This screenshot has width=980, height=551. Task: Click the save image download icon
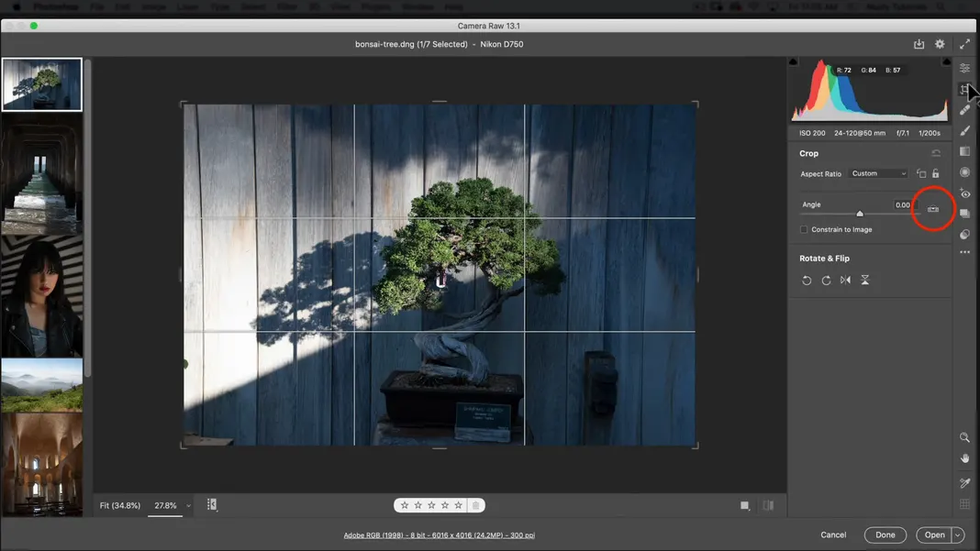tap(919, 44)
